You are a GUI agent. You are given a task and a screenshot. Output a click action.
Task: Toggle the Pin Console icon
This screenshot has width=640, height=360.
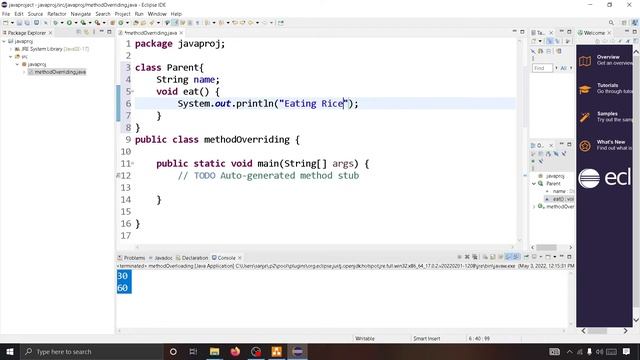526,257
